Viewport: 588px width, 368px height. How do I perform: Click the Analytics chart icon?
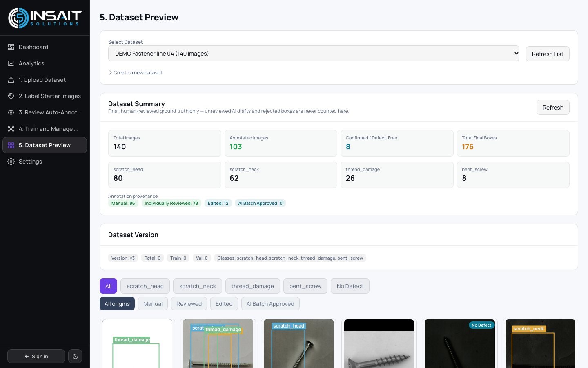pos(11,63)
